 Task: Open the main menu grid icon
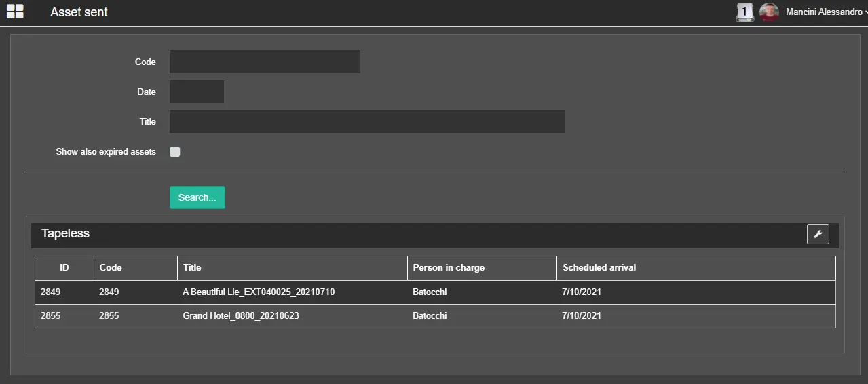click(x=15, y=12)
